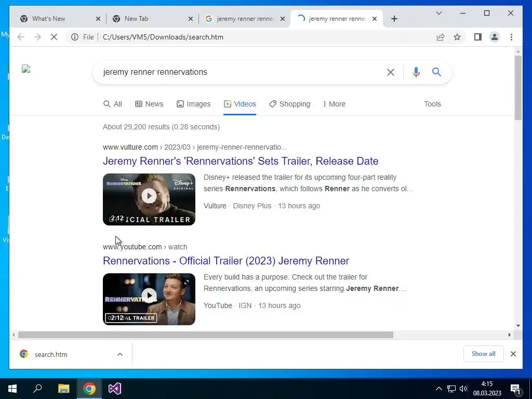
Task: Click the broken Google logo image
Action: (26, 69)
